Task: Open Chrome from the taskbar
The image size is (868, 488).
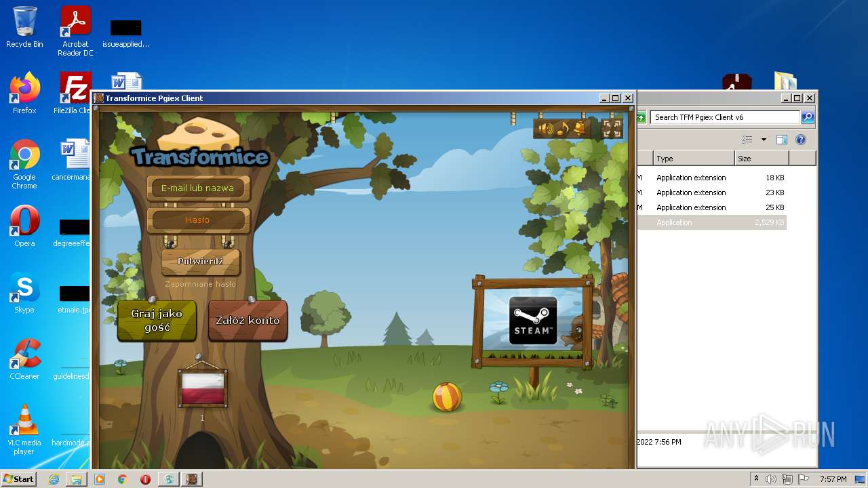Action: coord(123,479)
